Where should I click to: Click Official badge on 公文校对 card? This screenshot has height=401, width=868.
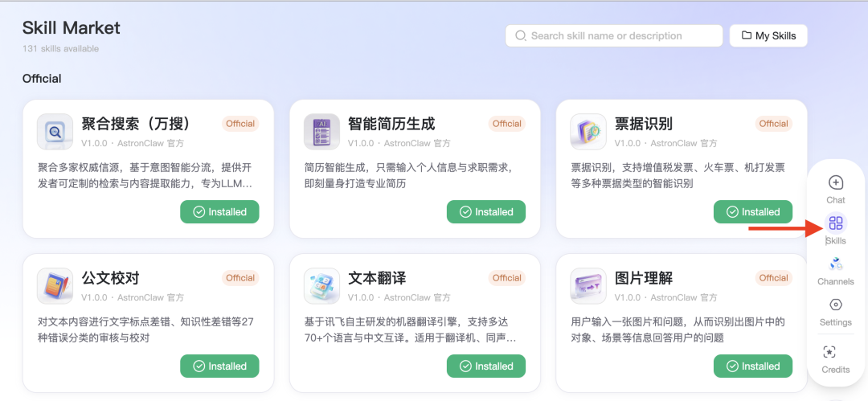point(240,278)
